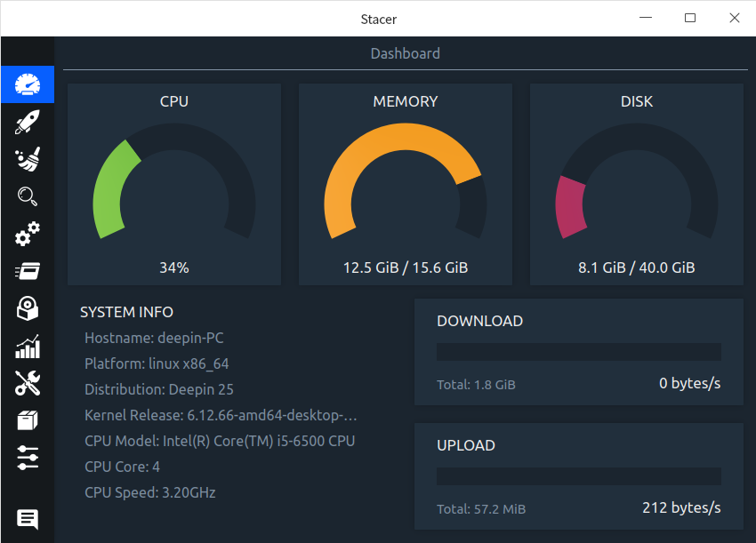
Task: Show Resources chart icon page
Action: [x=28, y=346]
